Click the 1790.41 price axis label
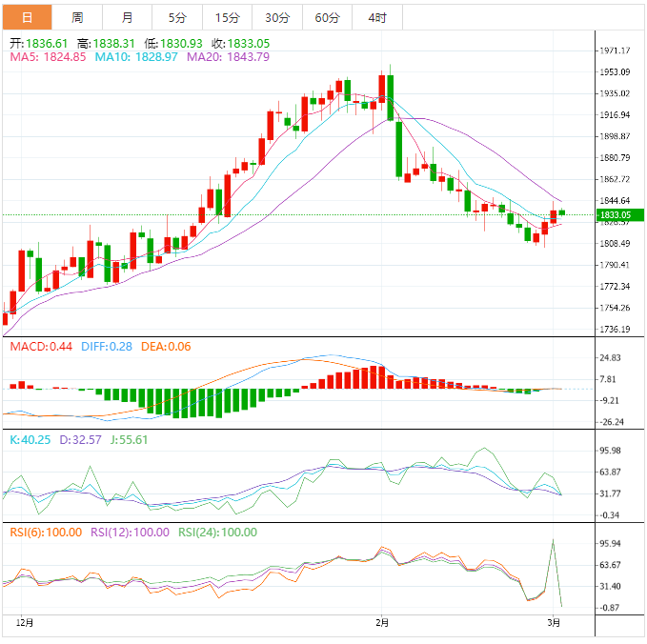The image size is (647, 644). click(615, 265)
